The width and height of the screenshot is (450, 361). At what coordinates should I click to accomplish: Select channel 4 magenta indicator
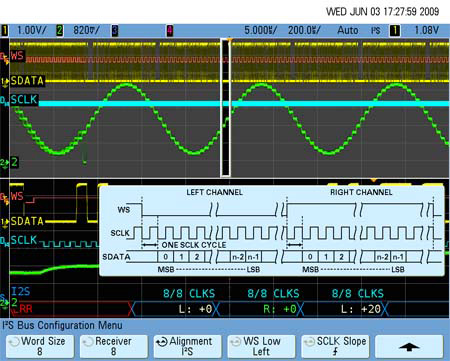tap(170, 31)
